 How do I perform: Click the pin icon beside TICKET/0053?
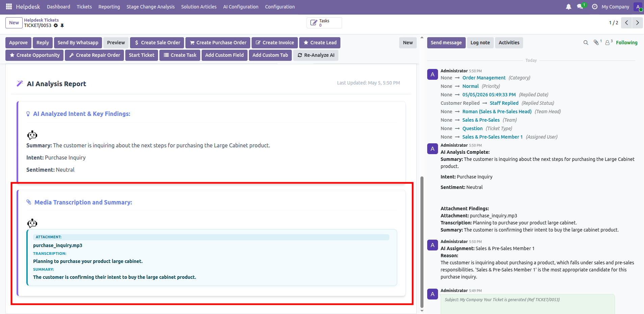click(62, 25)
